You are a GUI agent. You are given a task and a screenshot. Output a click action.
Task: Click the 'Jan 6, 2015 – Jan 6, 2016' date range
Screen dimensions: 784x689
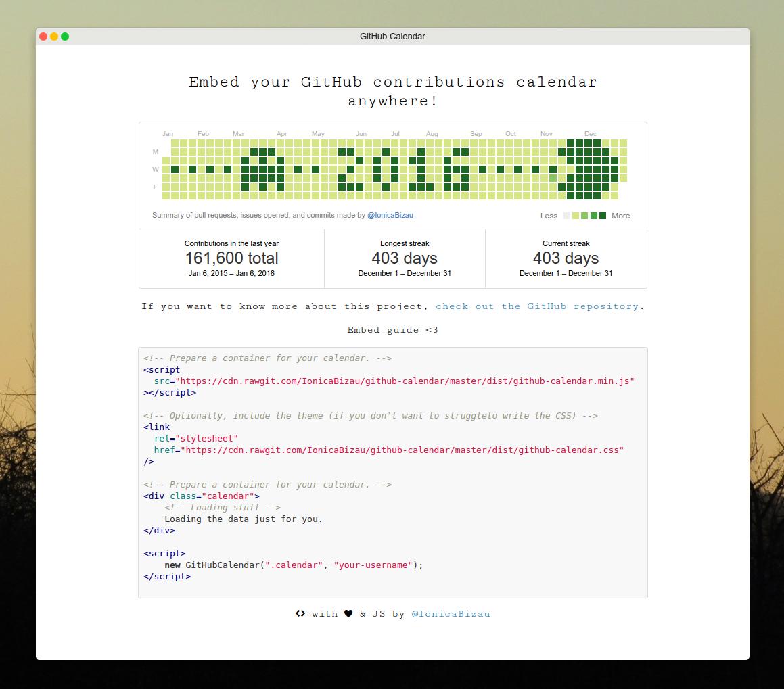tap(231, 273)
